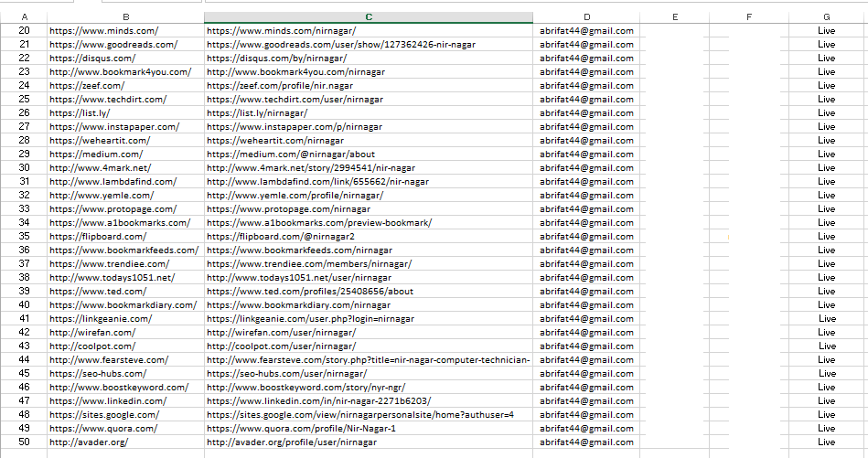Click the flipboard.com/@nirnagar2 cell
This screenshot has width=868, height=458.
368,236
